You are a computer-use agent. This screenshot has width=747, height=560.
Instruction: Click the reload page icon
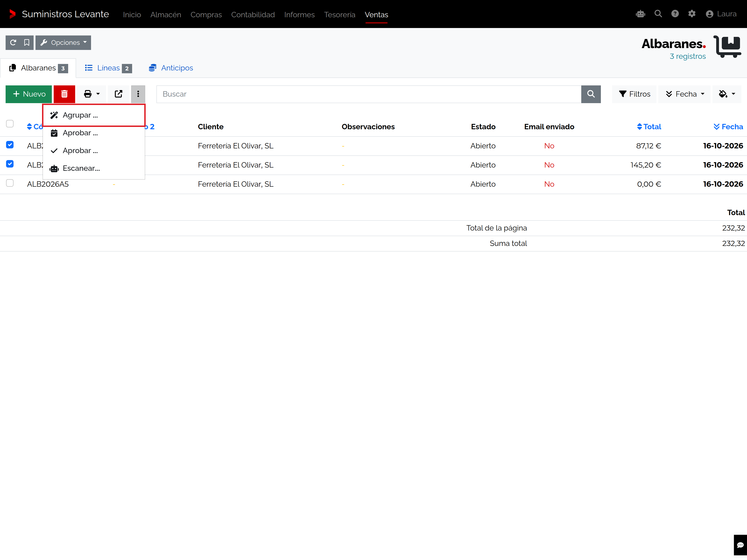point(13,42)
